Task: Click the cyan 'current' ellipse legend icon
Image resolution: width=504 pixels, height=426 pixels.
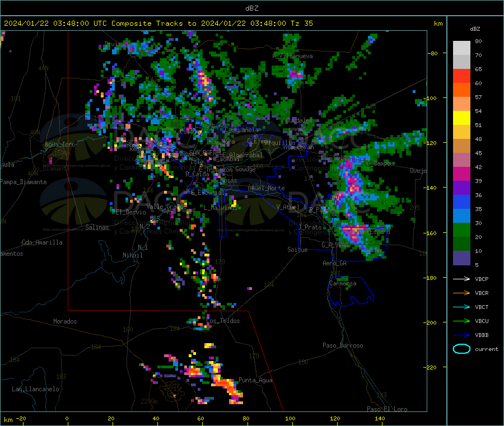Action: tap(461, 349)
